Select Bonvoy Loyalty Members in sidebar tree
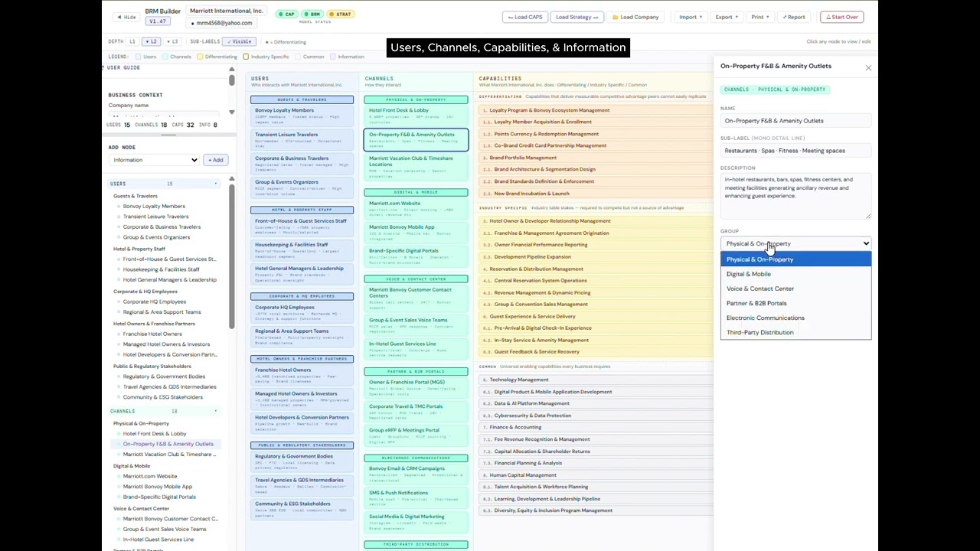 pos(154,206)
